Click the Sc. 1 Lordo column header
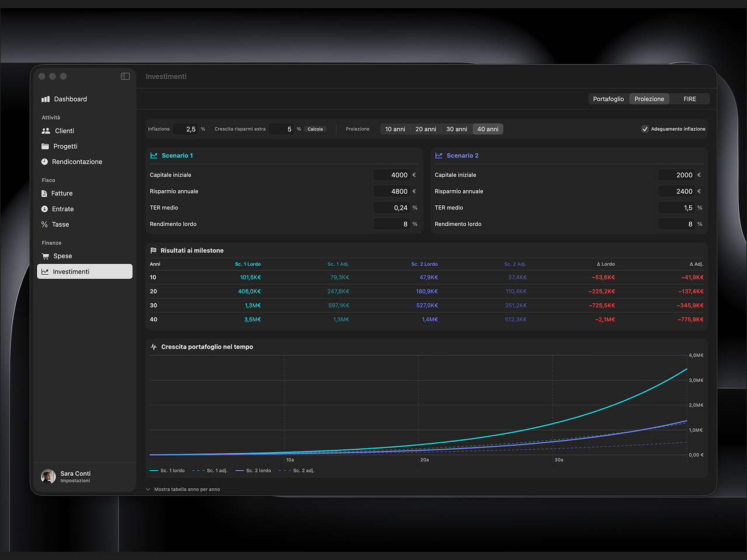Viewport: 747px width, 560px height. [247, 264]
